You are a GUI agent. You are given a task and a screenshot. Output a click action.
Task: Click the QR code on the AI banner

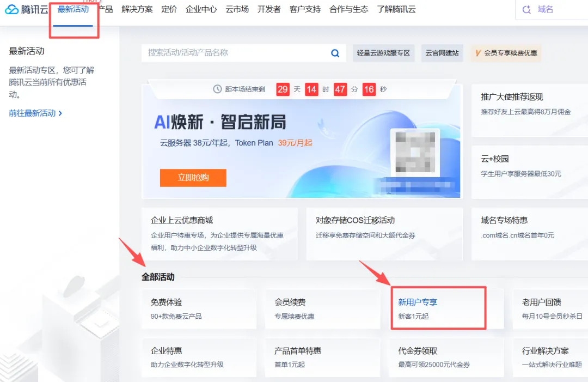point(415,152)
